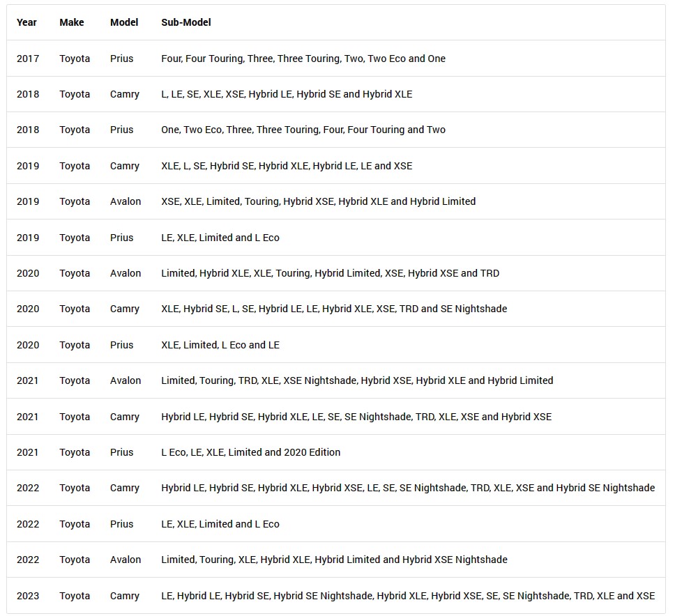675x616 pixels.
Task: Select the 2018 Prius sub-model text starting 'One, Two Eco'
Action: pos(303,130)
